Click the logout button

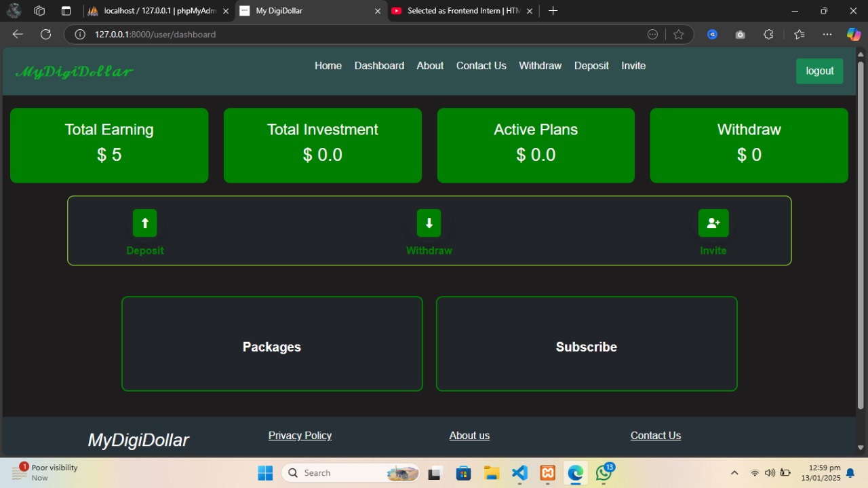click(820, 71)
